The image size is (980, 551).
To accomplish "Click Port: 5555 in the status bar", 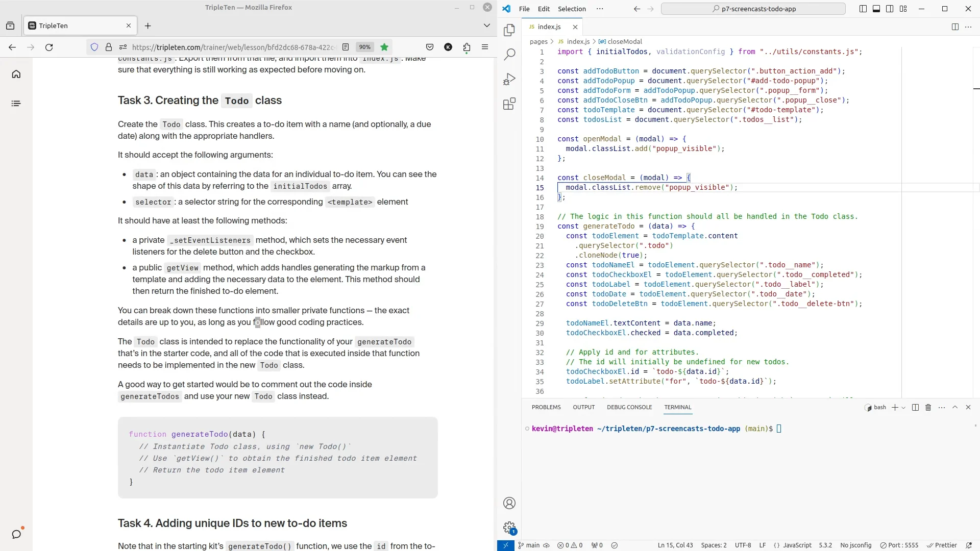I will [x=900, y=545].
